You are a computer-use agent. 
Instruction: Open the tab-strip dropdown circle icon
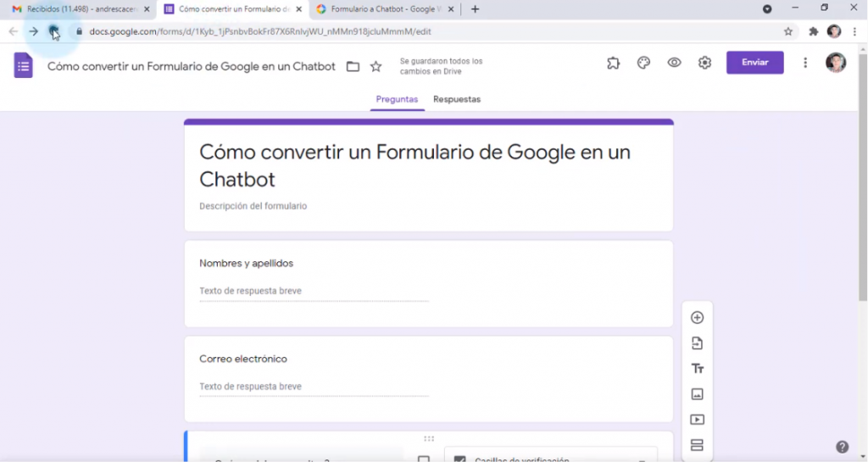pyautogui.click(x=766, y=8)
